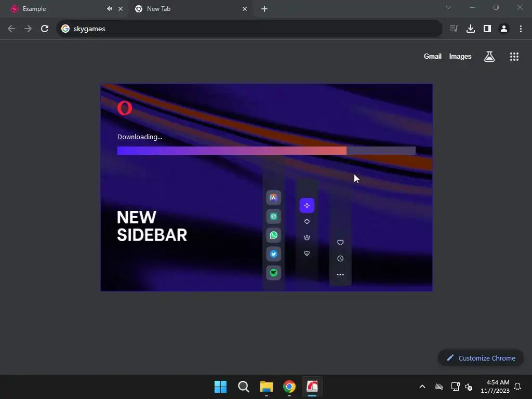Click the Aria icon in sidebar preview

pos(273,198)
